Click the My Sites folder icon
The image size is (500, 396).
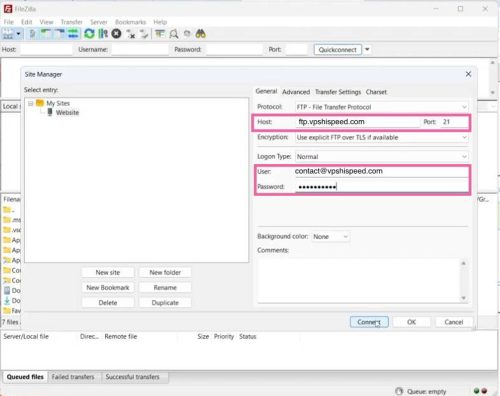40,103
